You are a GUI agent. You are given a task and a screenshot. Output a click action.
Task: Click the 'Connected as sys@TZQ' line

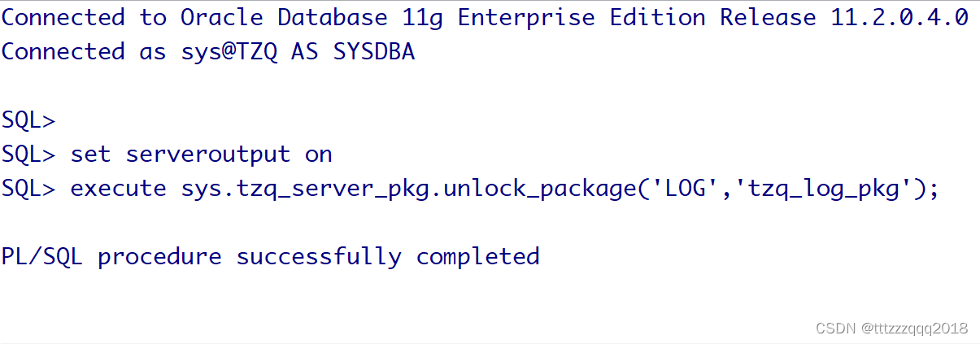[x=208, y=52]
